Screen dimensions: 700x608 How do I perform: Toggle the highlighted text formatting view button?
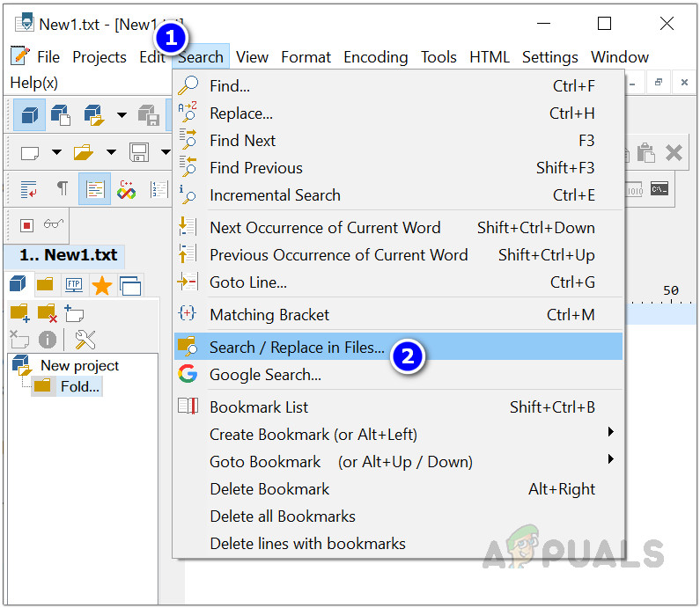[x=94, y=189]
